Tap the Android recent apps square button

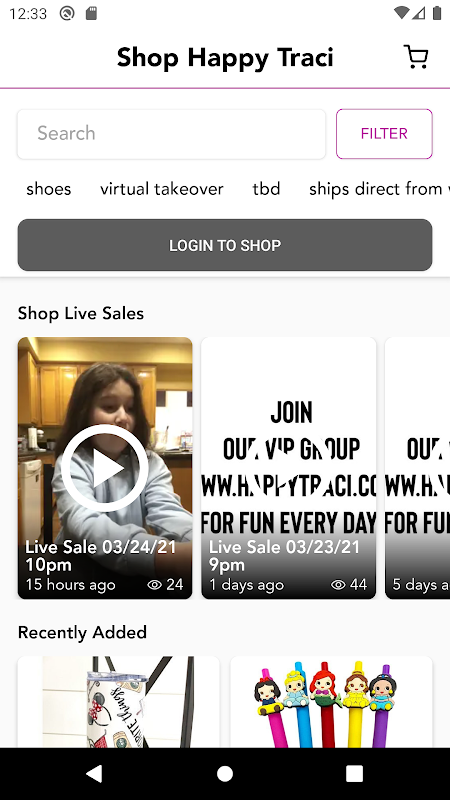click(355, 773)
